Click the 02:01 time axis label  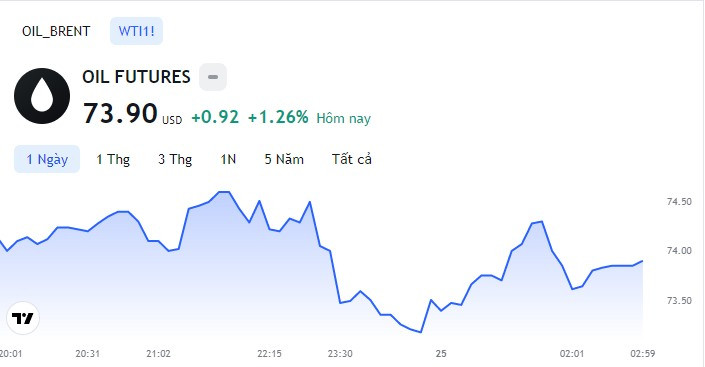(572, 354)
